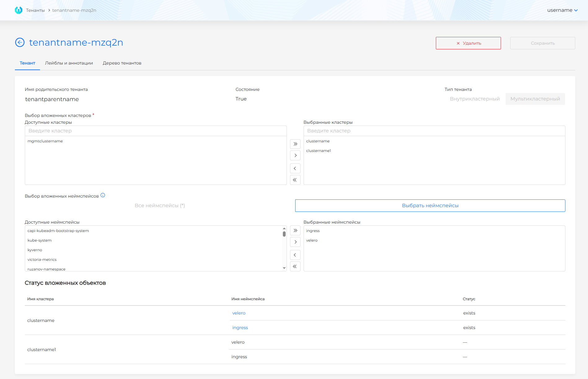Choose the Выбрать неймспейсы option
Screen dimensions: 588x379
[430, 206]
